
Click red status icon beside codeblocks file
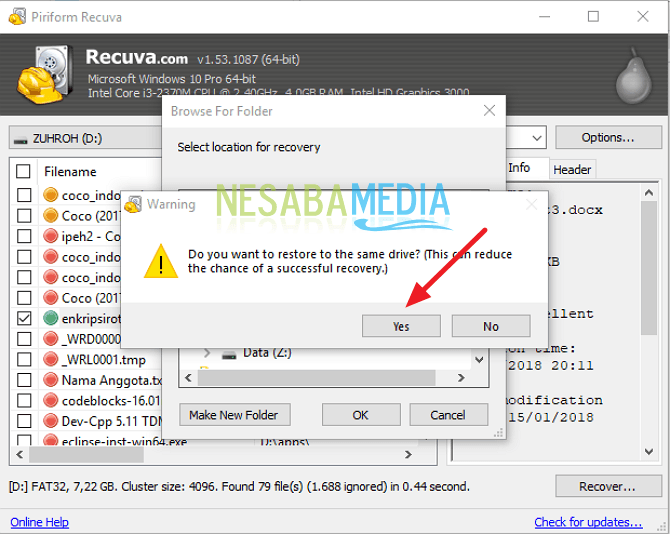coord(51,400)
